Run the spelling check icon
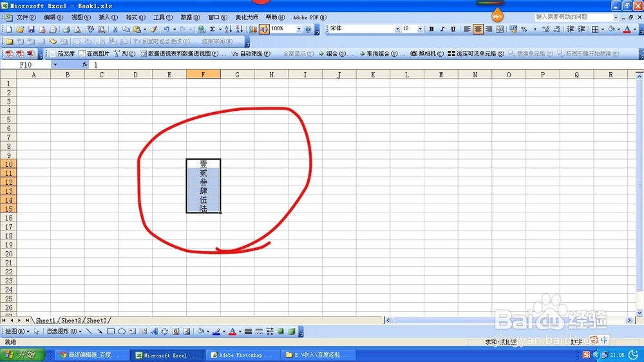 point(91,29)
